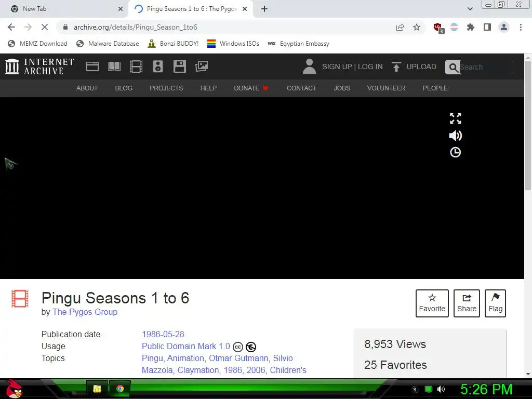Open File Explorer from the taskbar
The height and width of the screenshot is (399, 532).
click(97, 389)
